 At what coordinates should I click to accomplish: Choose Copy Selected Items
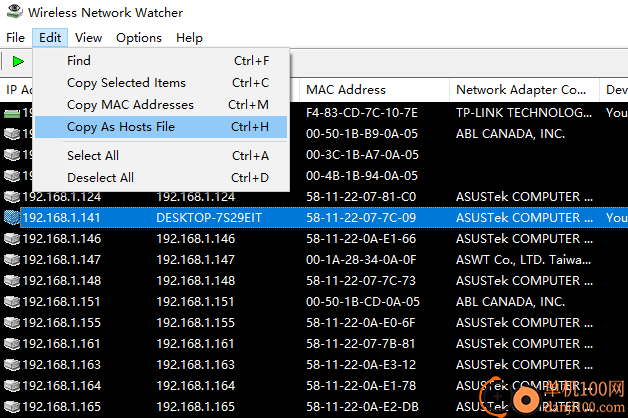click(x=161, y=83)
